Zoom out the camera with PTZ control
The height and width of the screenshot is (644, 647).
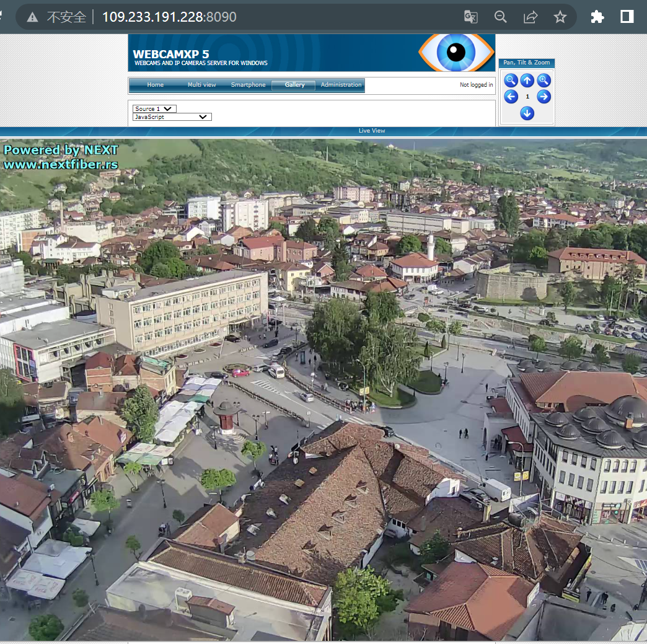point(511,80)
